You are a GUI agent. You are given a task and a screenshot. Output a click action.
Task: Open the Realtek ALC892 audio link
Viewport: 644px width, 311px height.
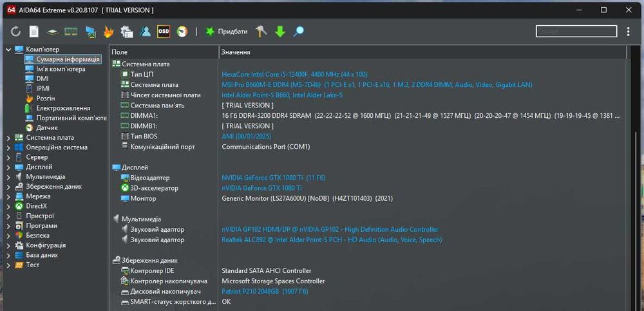[x=332, y=240]
